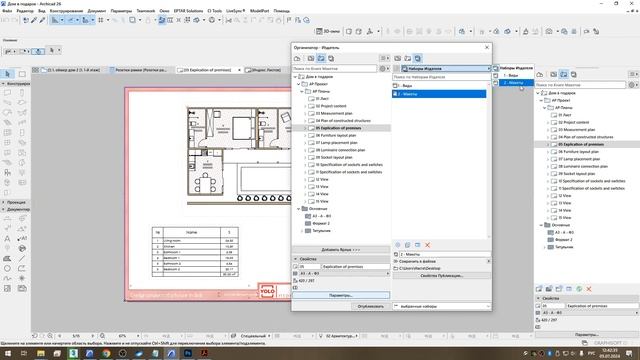Click Параметры button in Organizer
Screen dimensions: 640x360
pyautogui.click(x=341, y=295)
